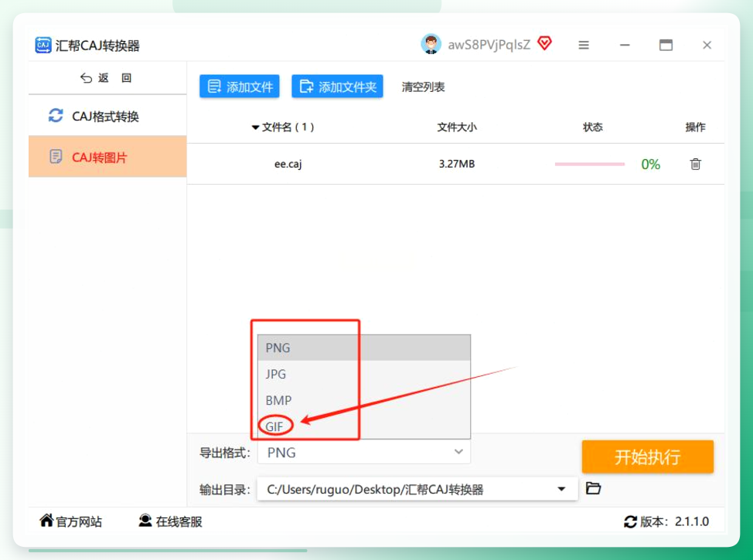Screen dimensions: 753x560
Task: Click the version refresh update icon
Action: 630,521
